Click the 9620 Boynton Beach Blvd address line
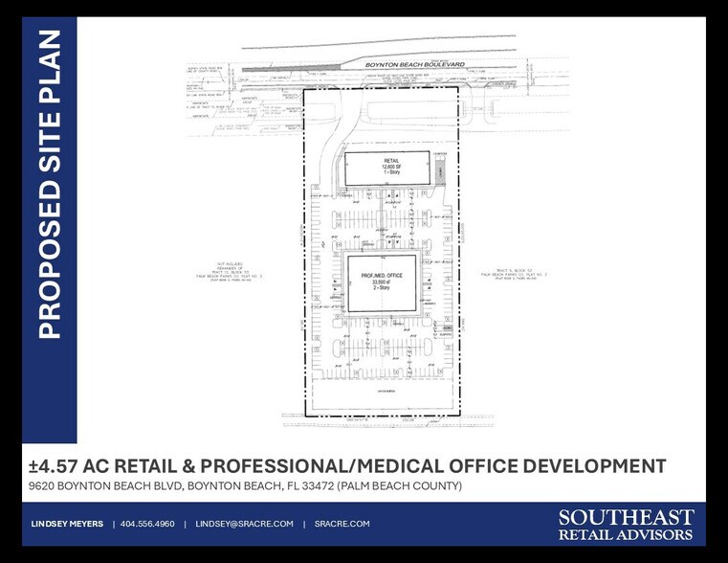 coord(245,485)
